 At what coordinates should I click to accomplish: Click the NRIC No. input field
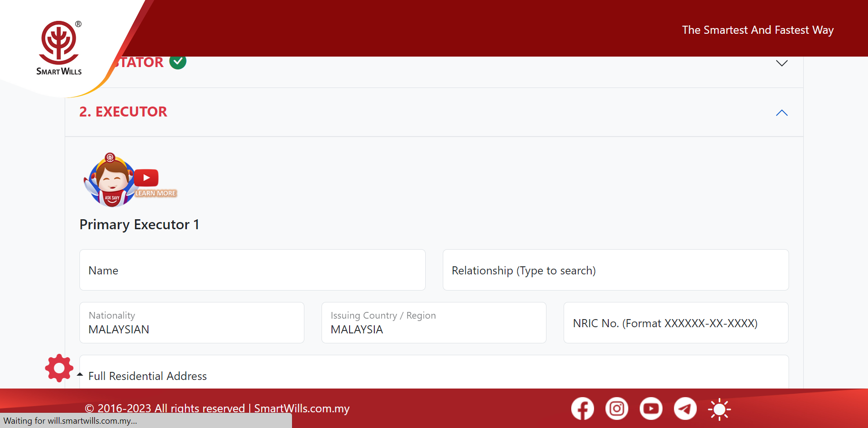676,323
